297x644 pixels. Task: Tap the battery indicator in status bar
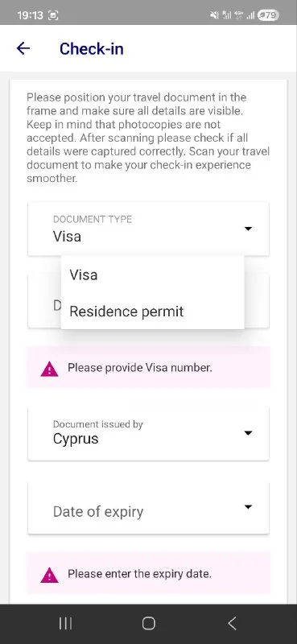point(268,15)
